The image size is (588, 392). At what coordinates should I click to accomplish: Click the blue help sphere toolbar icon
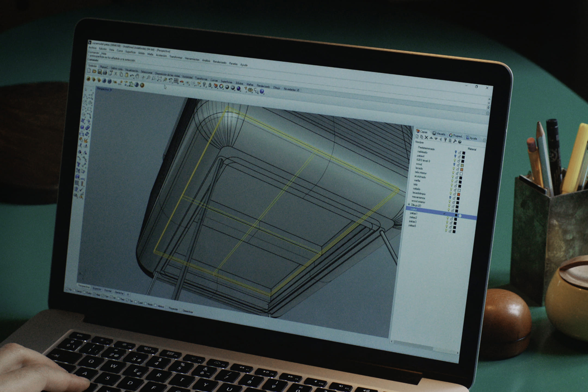[x=262, y=91]
